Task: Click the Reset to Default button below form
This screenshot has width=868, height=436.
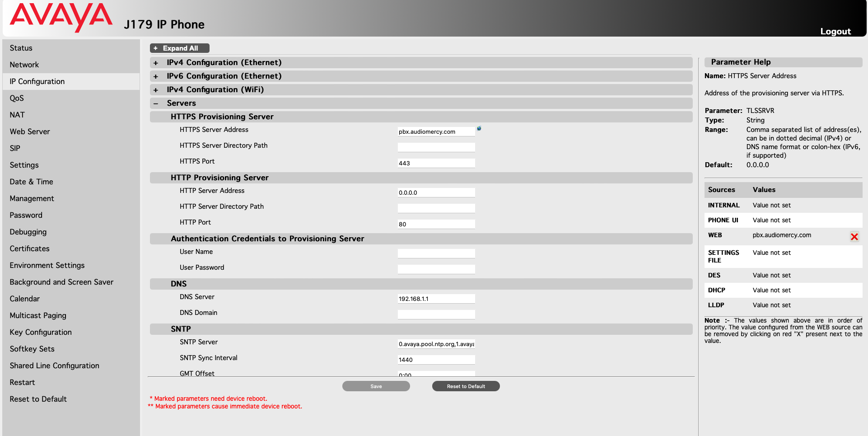Action: [466, 386]
